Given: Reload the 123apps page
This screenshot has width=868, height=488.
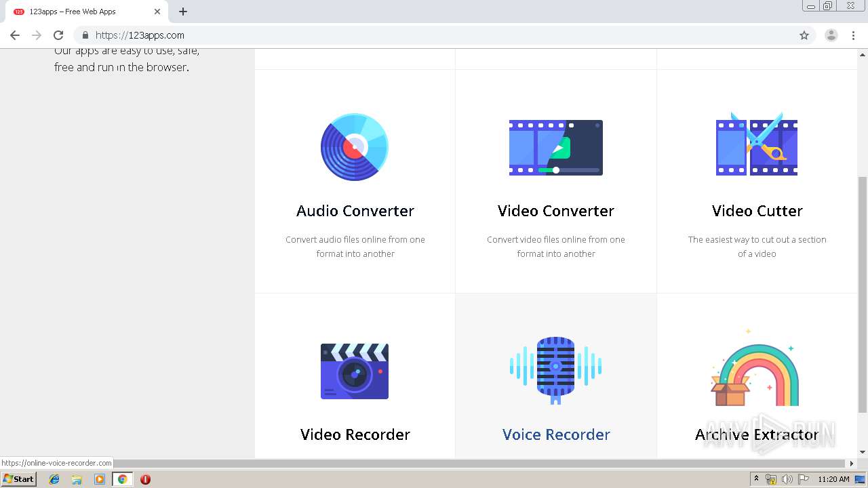Looking at the screenshot, I should click(x=58, y=35).
